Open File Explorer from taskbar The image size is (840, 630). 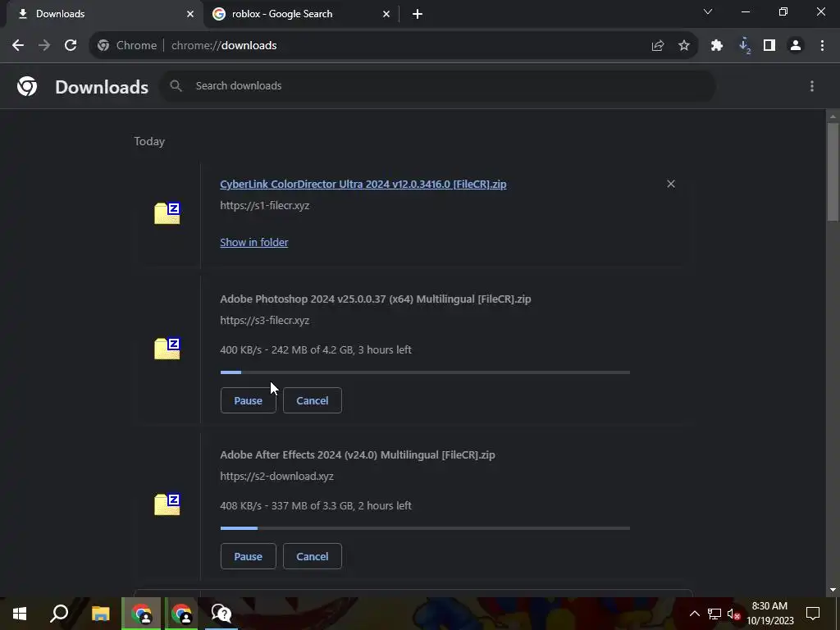(x=100, y=614)
